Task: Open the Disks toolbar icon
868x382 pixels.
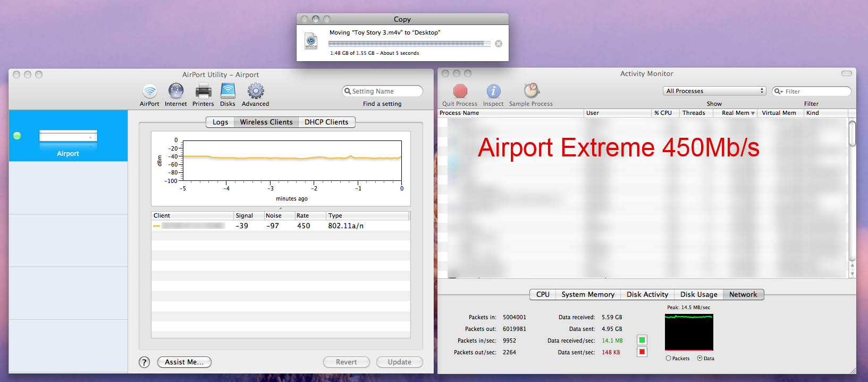Action: pos(228,91)
